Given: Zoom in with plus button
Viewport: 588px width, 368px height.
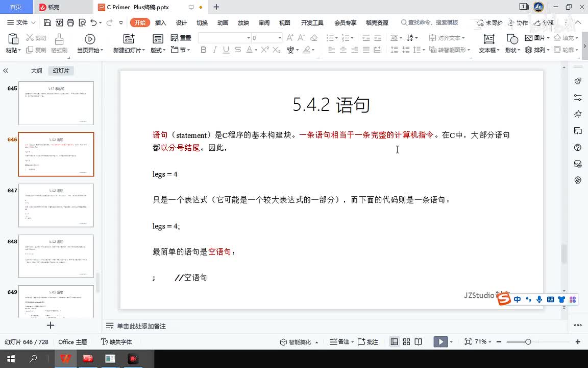Looking at the screenshot, I should pos(578,342).
